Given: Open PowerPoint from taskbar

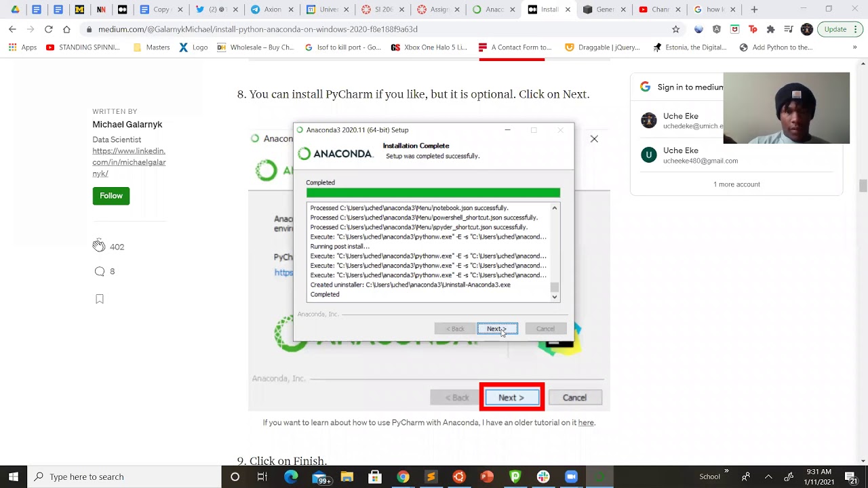Looking at the screenshot, I should coord(487,476).
